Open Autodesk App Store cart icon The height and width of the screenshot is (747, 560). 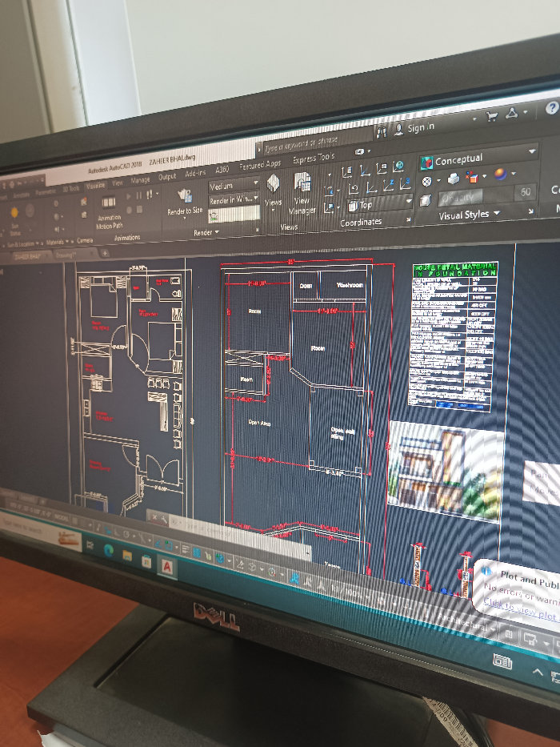click(x=492, y=116)
